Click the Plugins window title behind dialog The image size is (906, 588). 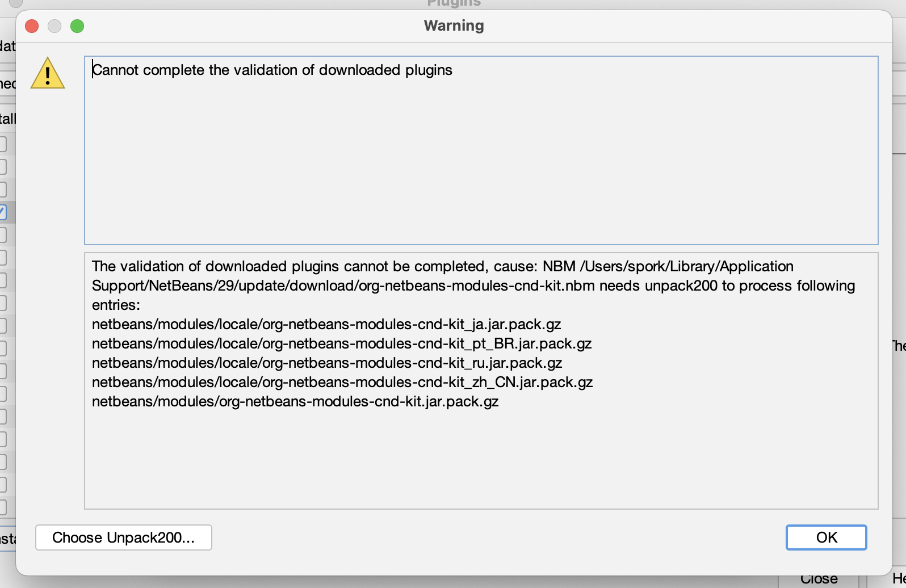[x=454, y=3]
